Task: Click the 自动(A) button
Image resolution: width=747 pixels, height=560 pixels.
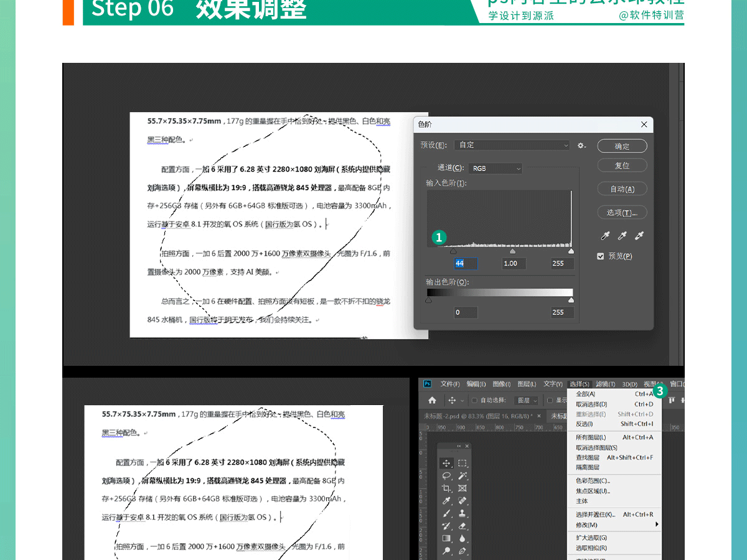Action: [622, 189]
